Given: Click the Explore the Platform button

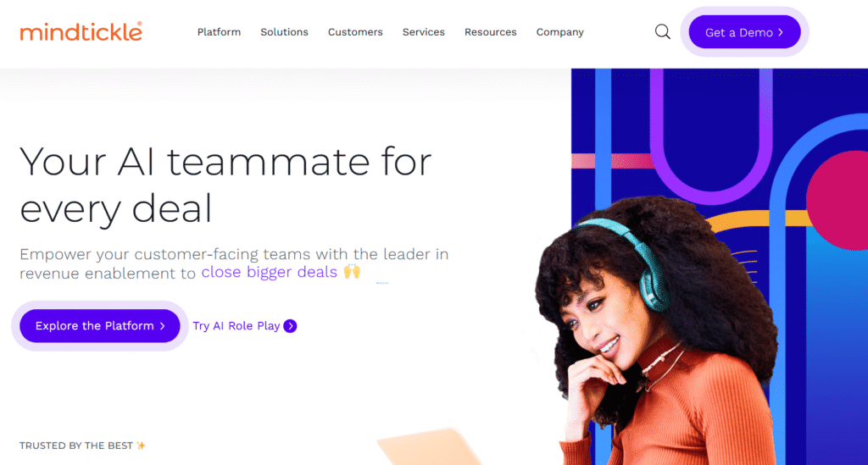Looking at the screenshot, I should [x=100, y=326].
